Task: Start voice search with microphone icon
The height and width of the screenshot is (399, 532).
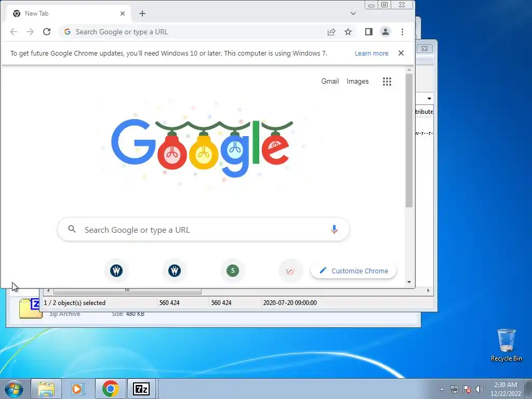Action: tap(334, 230)
